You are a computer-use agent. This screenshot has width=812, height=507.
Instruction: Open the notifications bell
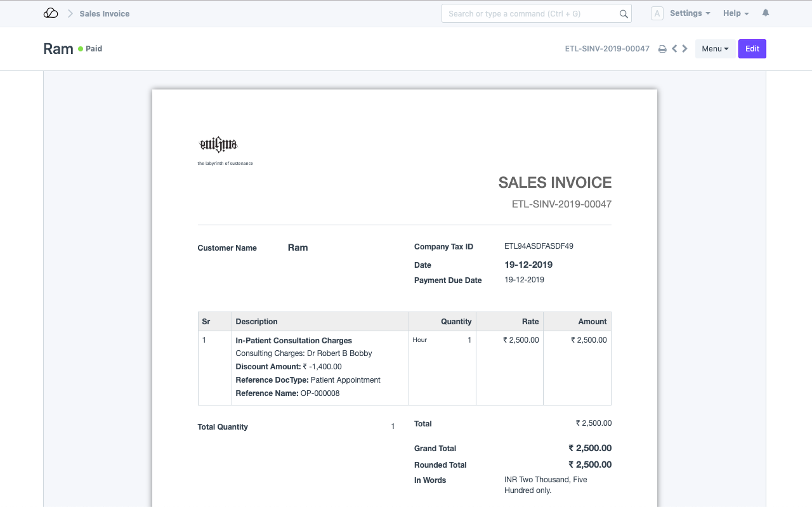point(766,13)
